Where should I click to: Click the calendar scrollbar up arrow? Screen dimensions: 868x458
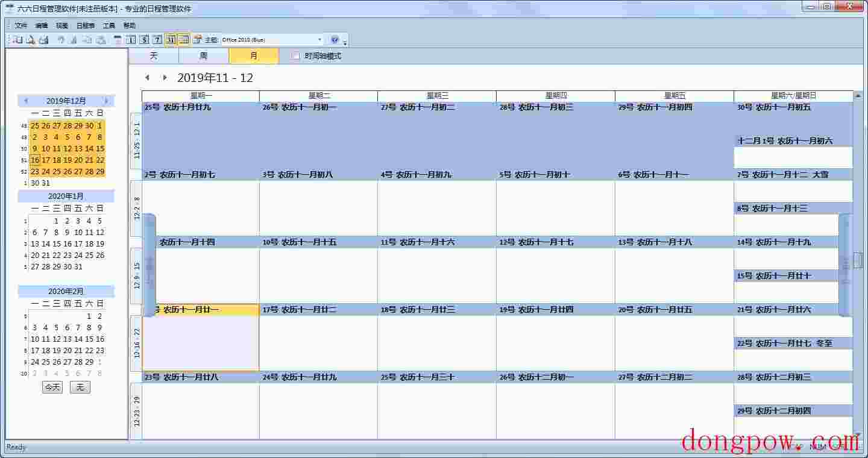[858, 95]
